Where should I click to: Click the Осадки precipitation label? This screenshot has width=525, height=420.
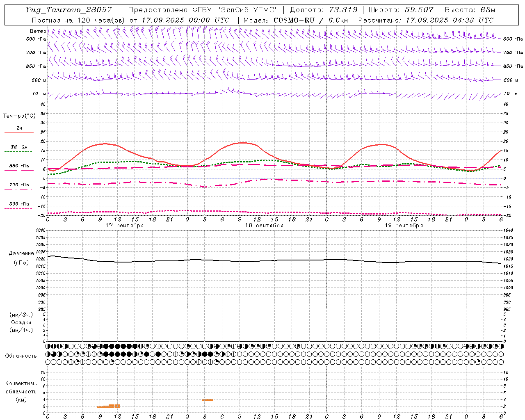coord(21,322)
